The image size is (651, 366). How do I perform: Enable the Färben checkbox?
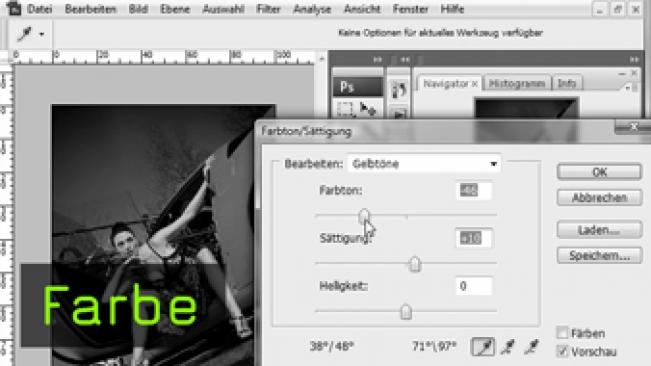(562, 333)
